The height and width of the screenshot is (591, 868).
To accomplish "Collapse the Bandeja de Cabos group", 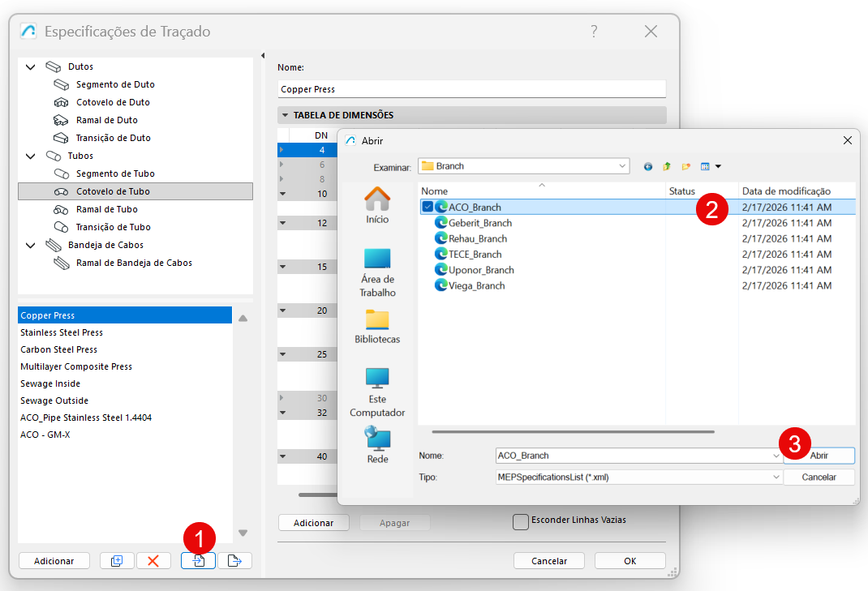I will click(x=31, y=245).
